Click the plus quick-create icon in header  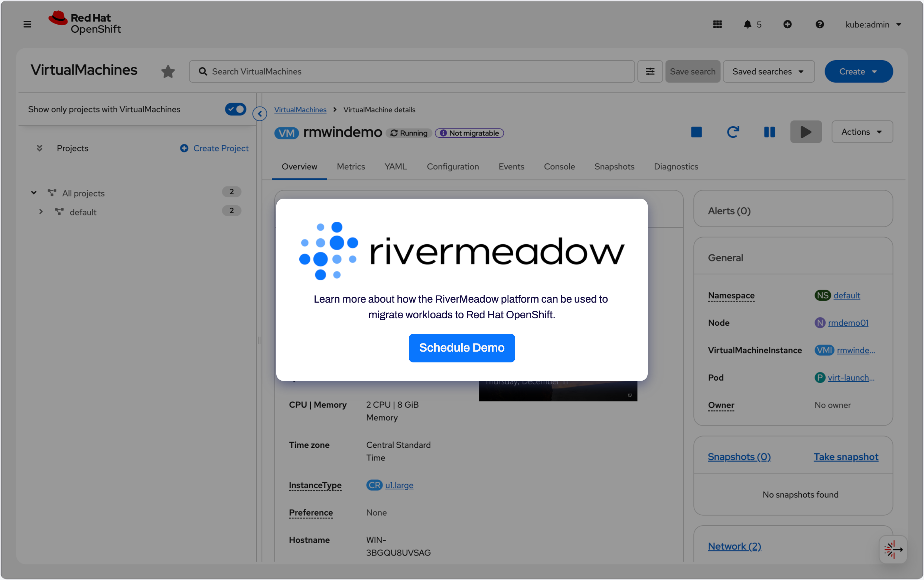787,24
